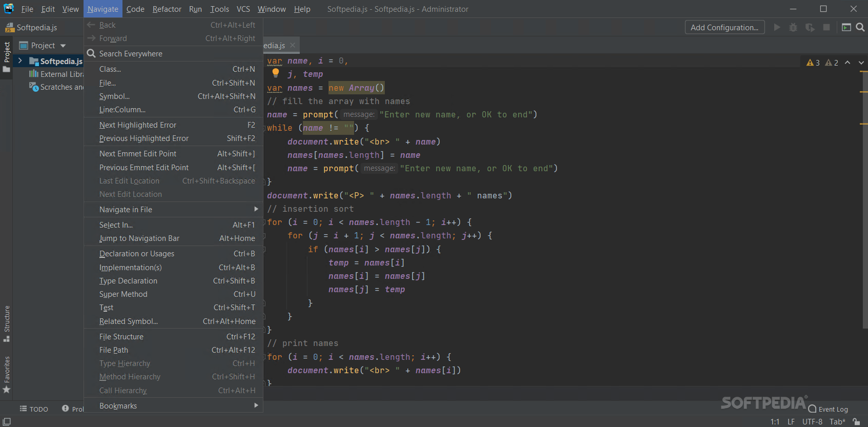Open the View menu
The width and height of the screenshot is (868, 427).
point(71,9)
